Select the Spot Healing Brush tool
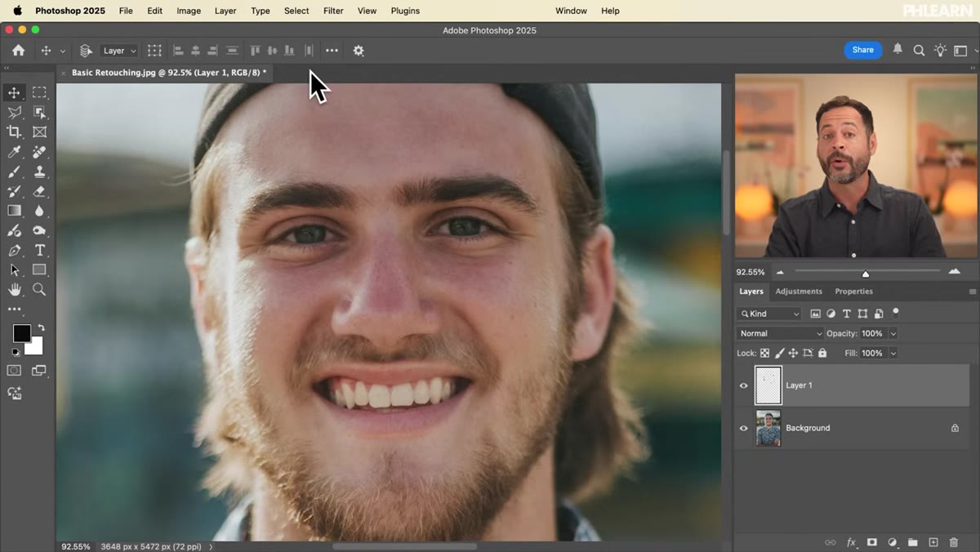The height and width of the screenshot is (552, 980). 39,152
